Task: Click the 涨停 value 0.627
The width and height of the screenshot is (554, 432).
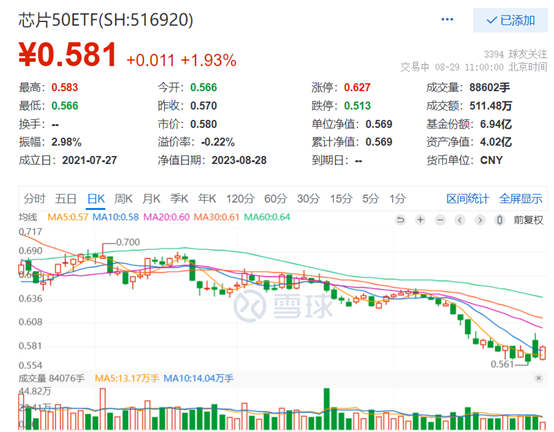Action: click(x=357, y=87)
